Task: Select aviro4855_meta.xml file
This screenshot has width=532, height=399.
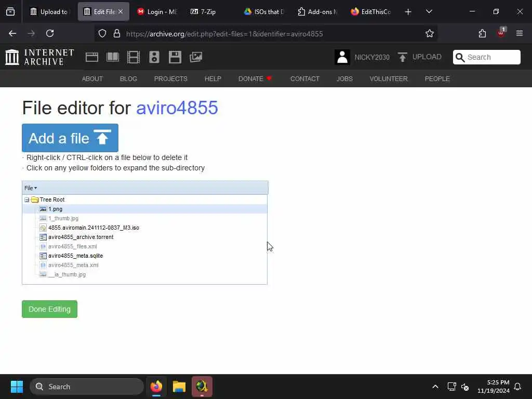Action: (73, 265)
